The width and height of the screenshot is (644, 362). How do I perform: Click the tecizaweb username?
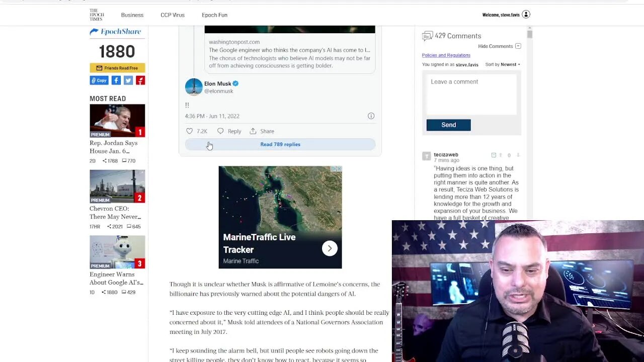tap(446, 155)
